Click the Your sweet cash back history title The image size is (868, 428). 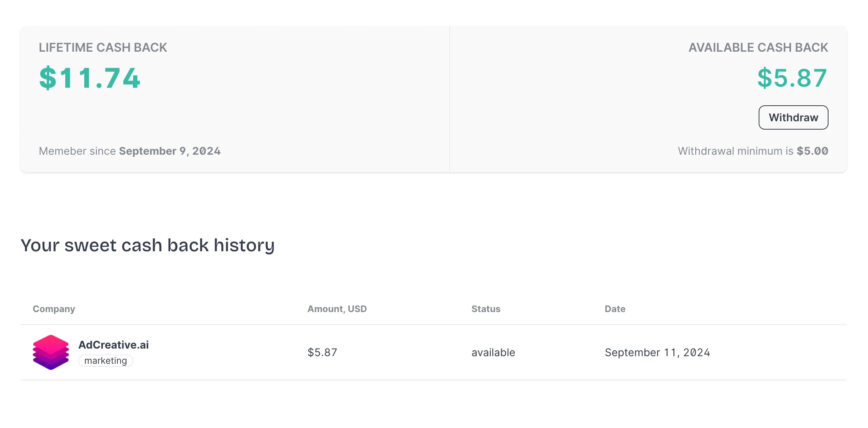click(148, 245)
